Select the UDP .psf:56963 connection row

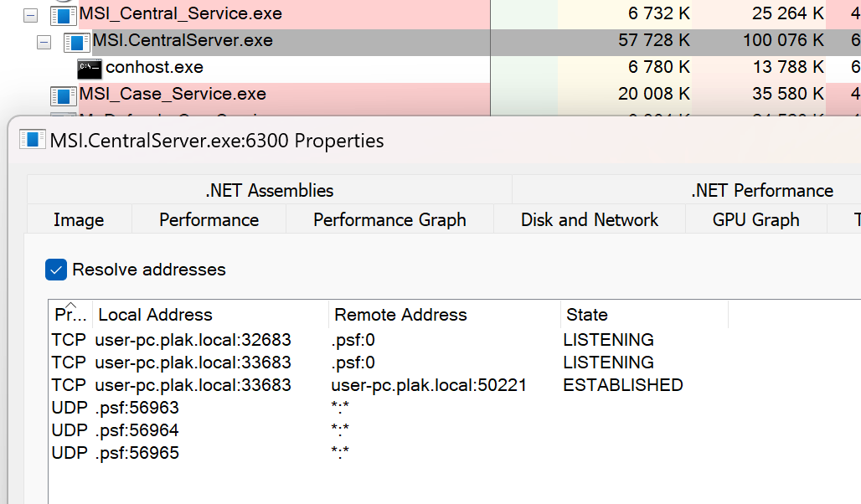click(x=116, y=408)
